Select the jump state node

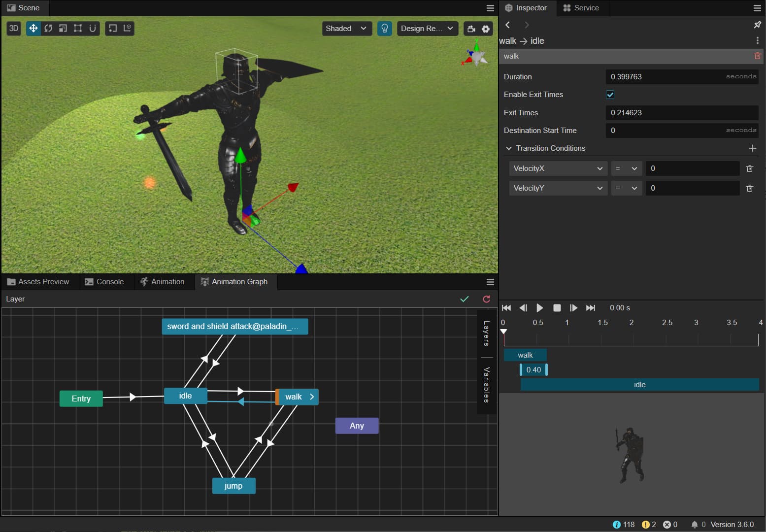coord(233,486)
